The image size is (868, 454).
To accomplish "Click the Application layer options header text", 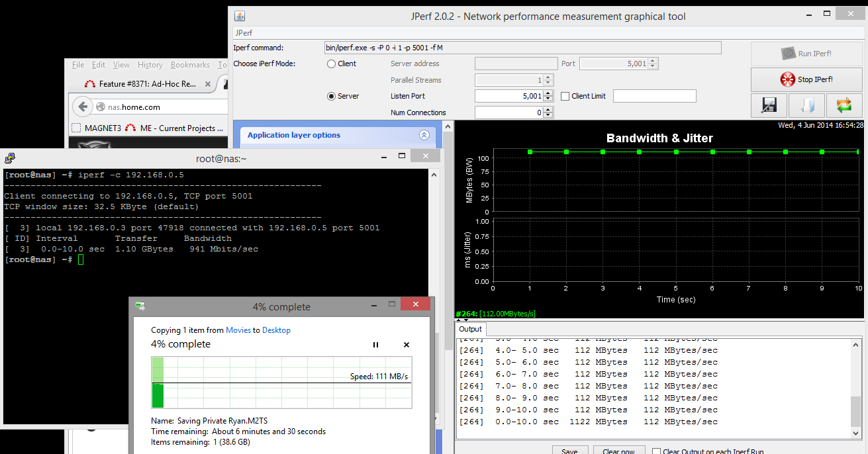I will tap(294, 135).
